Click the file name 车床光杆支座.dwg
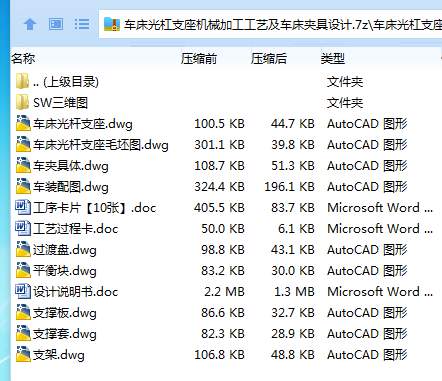The image size is (442, 381). tap(83, 124)
